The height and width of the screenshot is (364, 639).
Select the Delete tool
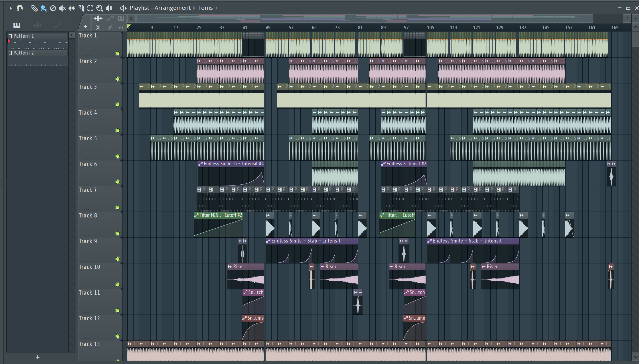coord(53,8)
